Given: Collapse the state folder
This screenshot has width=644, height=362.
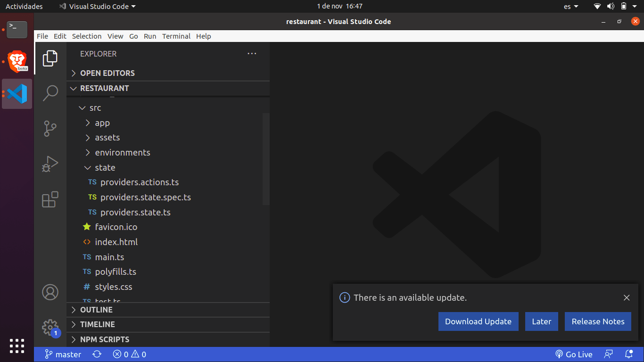Looking at the screenshot, I should (x=105, y=168).
